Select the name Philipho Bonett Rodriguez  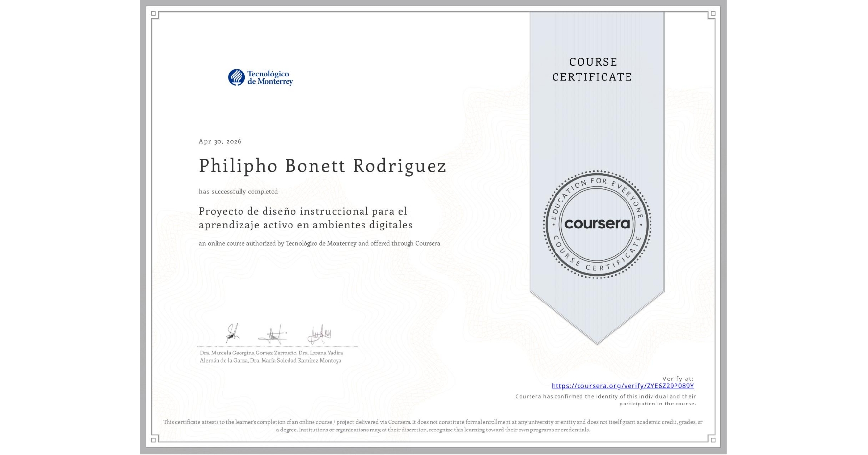pos(322,166)
